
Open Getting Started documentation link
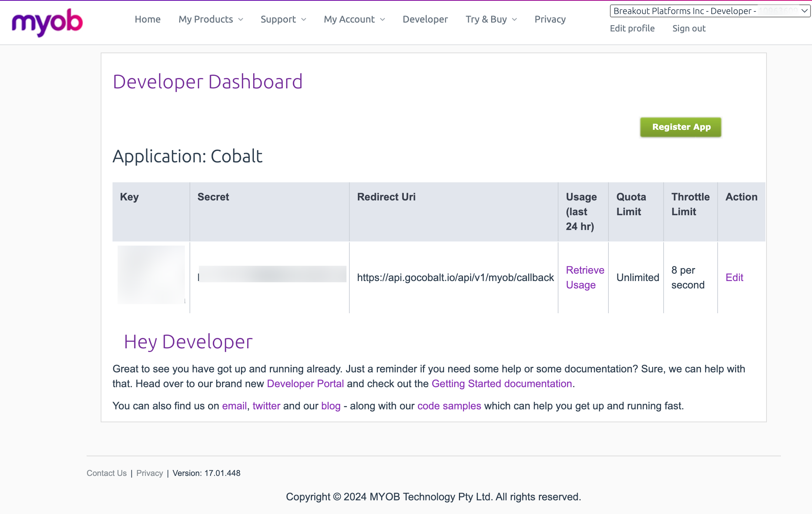click(501, 383)
